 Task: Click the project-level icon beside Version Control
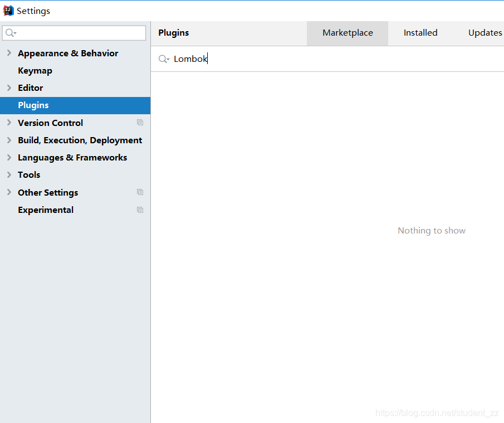140,123
